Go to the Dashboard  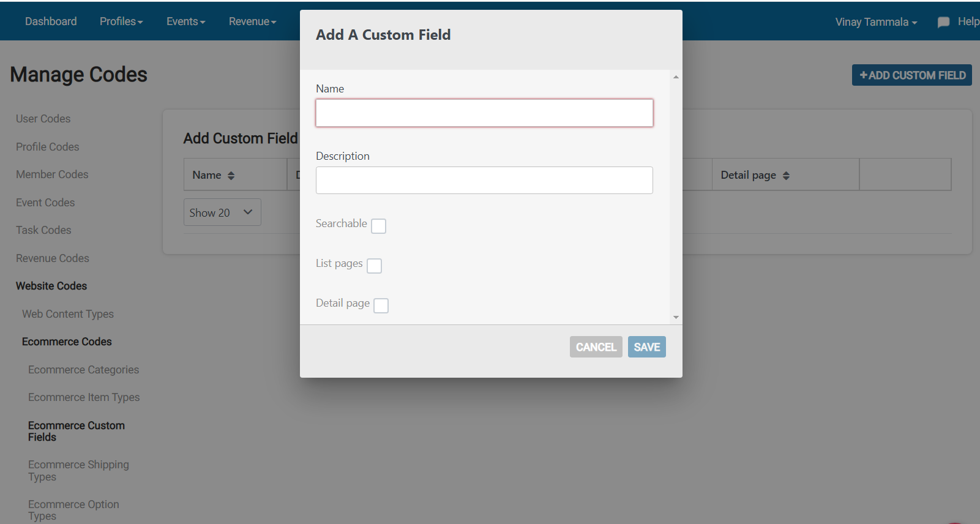pyautogui.click(x=51, y=21)
